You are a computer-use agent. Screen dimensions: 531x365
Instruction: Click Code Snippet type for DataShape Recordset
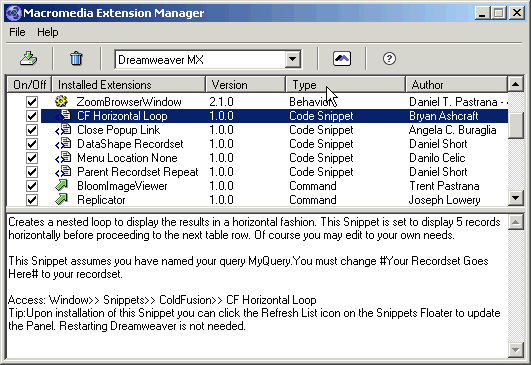321,144
